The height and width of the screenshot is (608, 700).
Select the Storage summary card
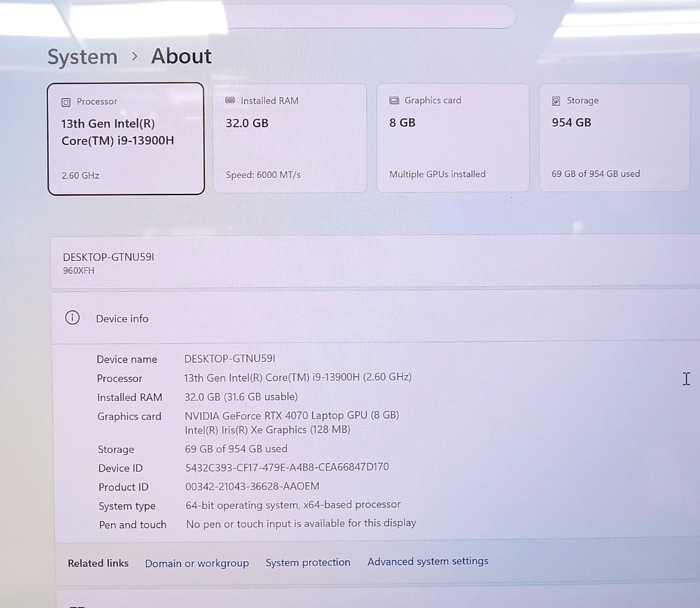click(x=615, y=138)
